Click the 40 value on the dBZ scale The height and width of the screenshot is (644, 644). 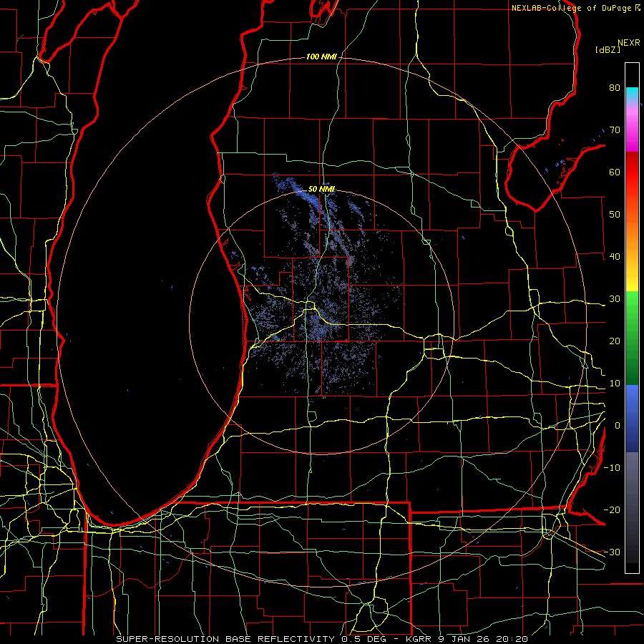[x=615, y=256]
